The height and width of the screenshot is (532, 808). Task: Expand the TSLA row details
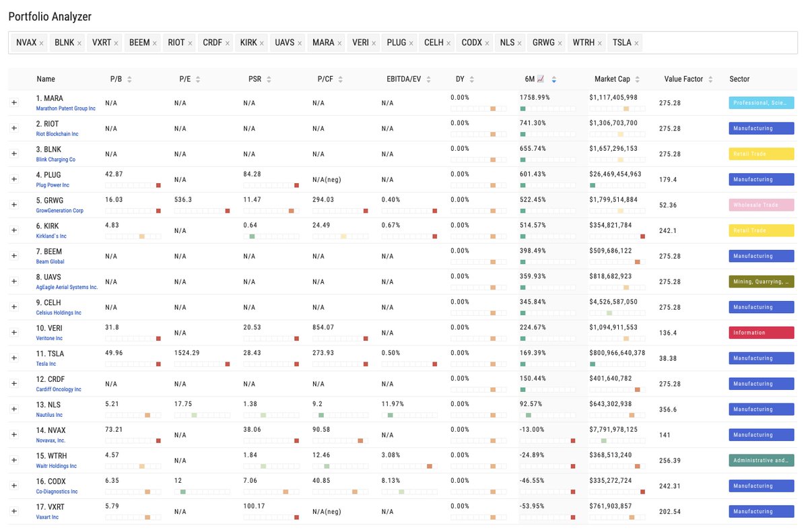click(14, 358)
